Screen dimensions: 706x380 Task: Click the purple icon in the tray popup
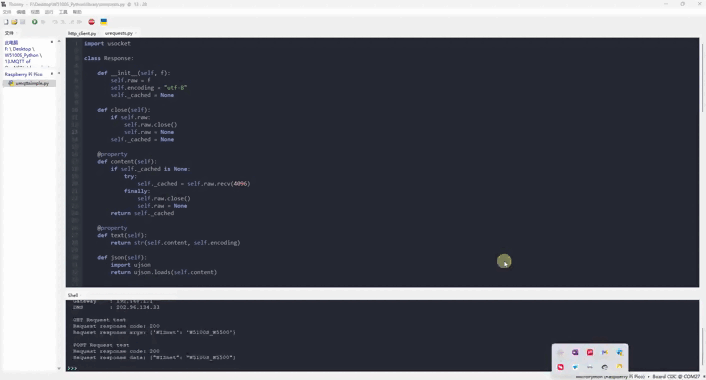coord(575,352)
